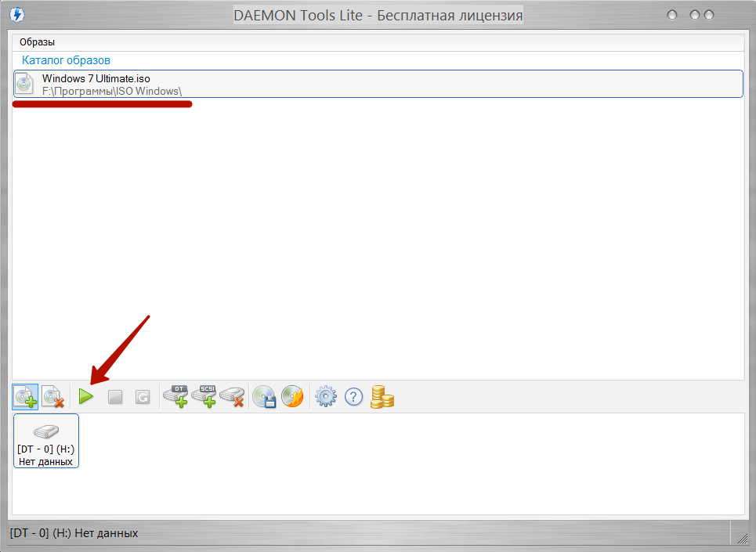Click the grey Unmount stop button
This screenshot has width=756, height=552.
115,398
